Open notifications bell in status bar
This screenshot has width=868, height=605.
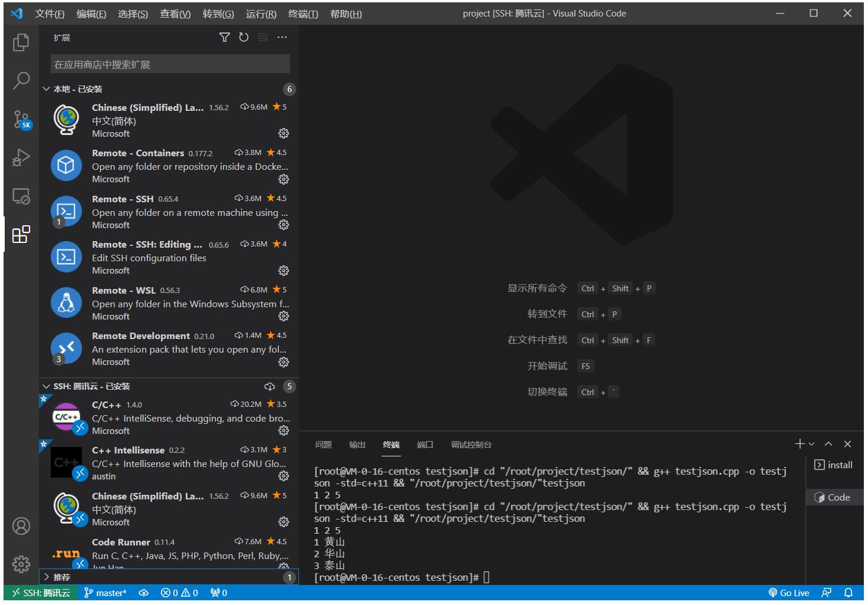point(848,593)
